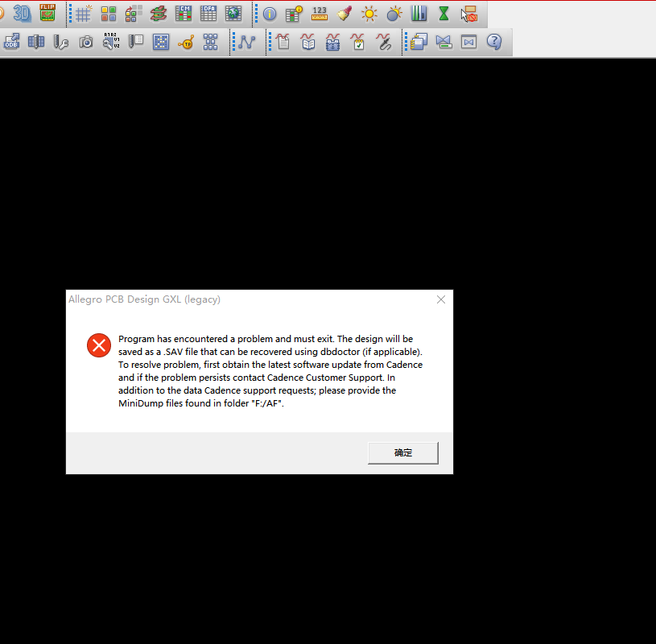This screenshot has height=644, width=656.
Task: Click the waveform with blue chip icon
Action: click(333, 42)
